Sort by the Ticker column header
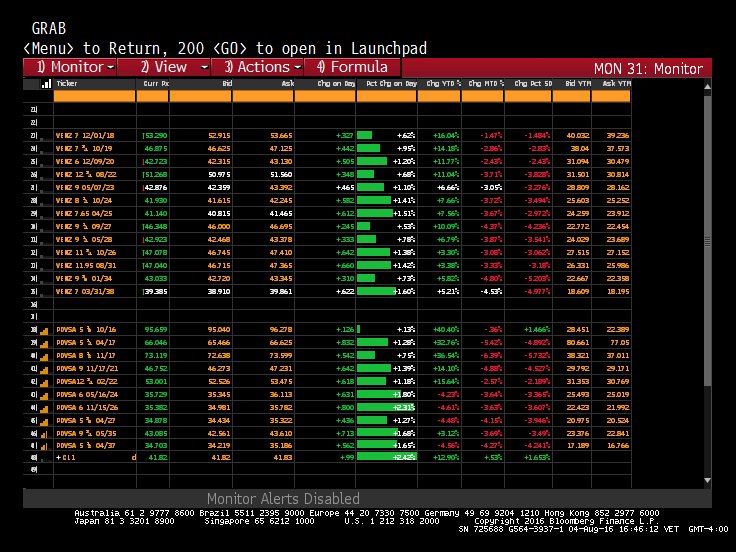The width and height of the screenshot is (736, 552). 95,84
